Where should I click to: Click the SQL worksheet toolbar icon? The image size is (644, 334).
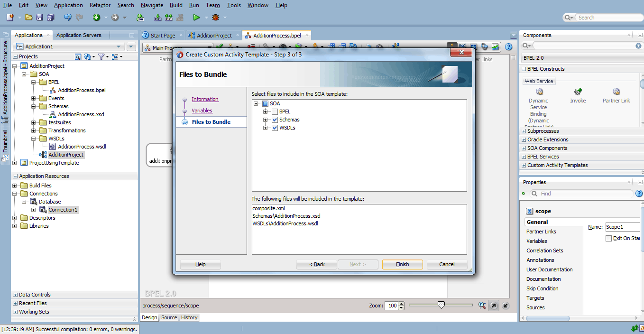(140, 18)
